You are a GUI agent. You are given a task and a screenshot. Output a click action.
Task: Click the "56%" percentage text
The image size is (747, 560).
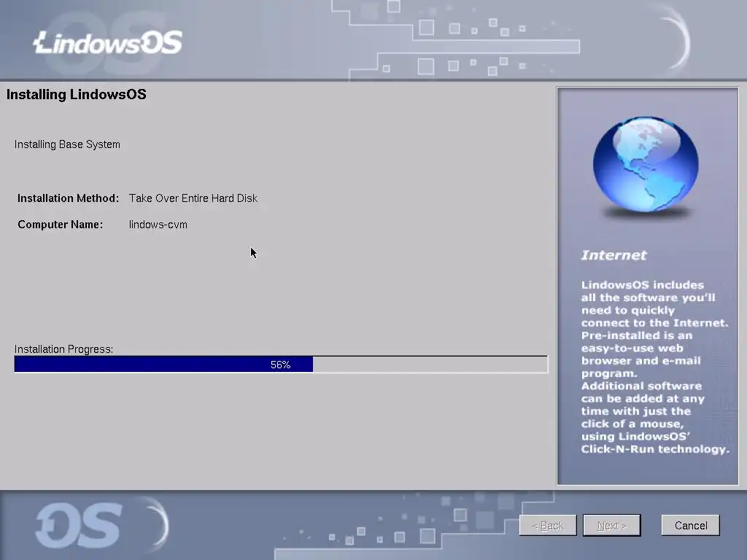tap(281, 365)
